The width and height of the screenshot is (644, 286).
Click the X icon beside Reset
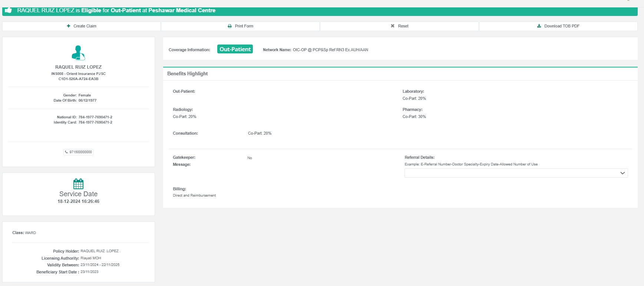(393, 26)
